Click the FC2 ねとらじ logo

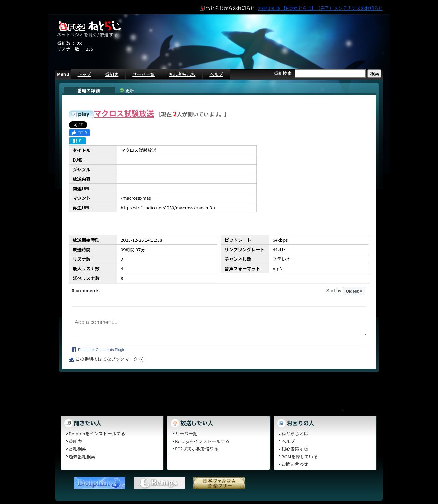pos(90,26)
